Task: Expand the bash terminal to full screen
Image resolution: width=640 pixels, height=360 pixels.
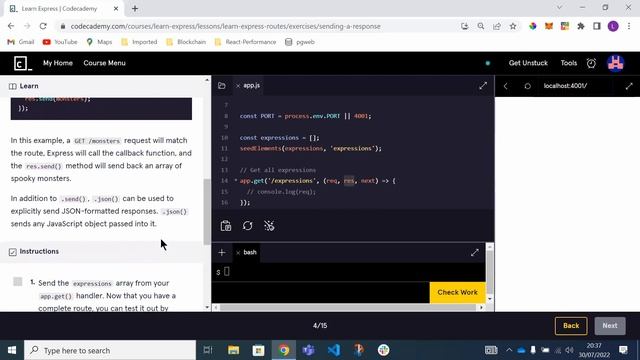Action: (474, 253)
